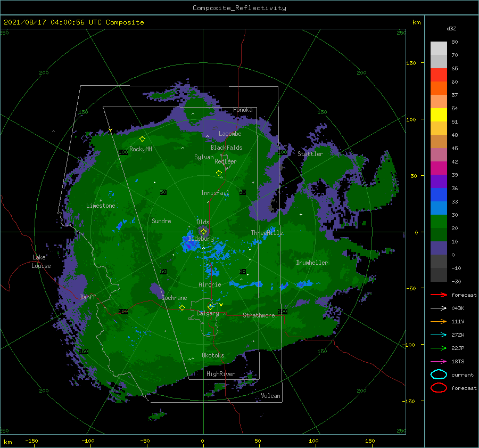The image size is (479, 448).
Task: Click the HighRiver label
Action: point(221,374)
